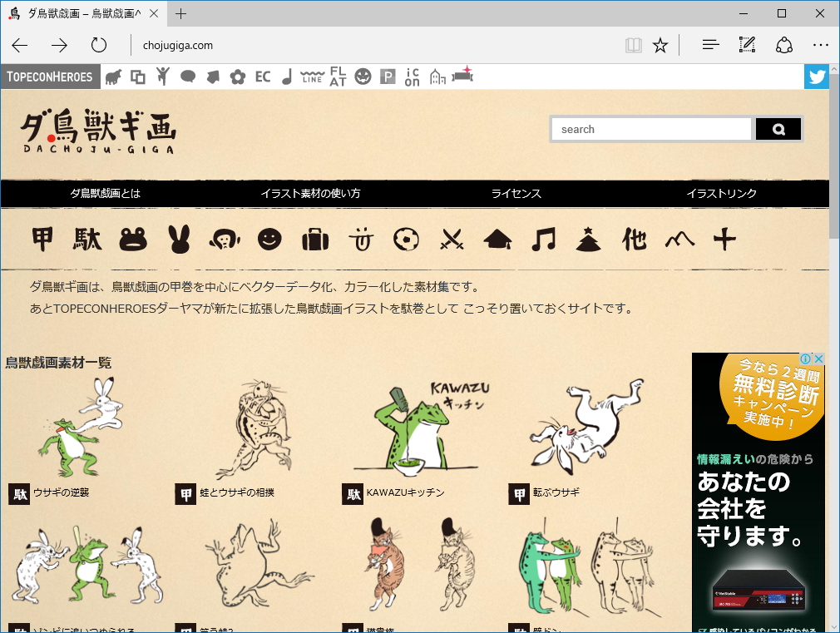Select the pine tree category icon
The image size is (840, 633).
[x=588, y=239]
